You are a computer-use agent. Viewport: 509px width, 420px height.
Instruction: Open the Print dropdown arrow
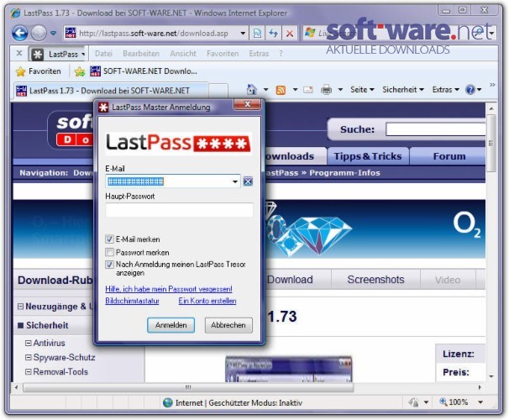(340, 89)
